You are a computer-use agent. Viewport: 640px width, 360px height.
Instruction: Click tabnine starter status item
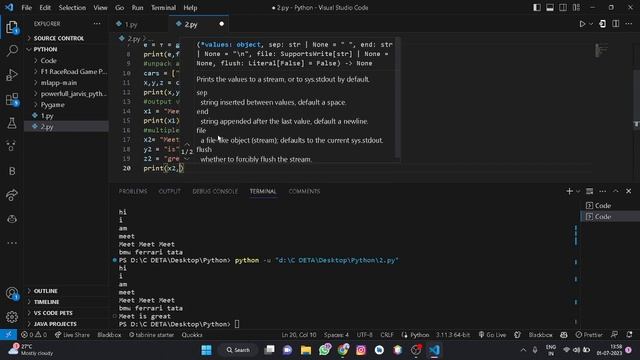(151, 335)
